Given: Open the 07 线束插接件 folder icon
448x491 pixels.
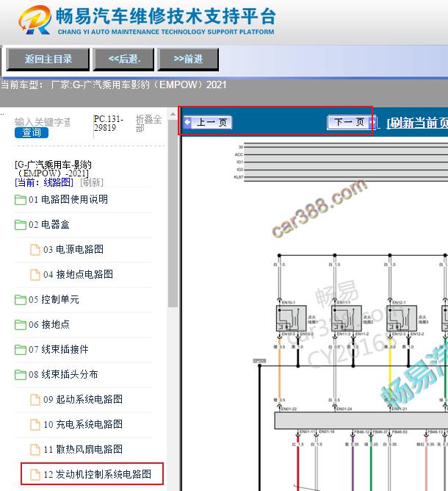Looking at the screenshot, I should pos(21,349).
